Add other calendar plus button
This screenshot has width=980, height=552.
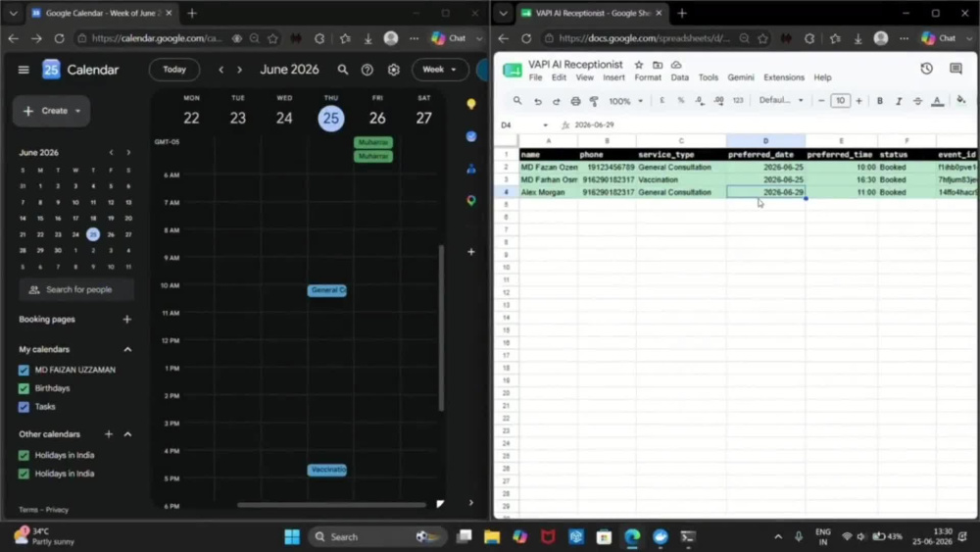click(x=108, y=433)
